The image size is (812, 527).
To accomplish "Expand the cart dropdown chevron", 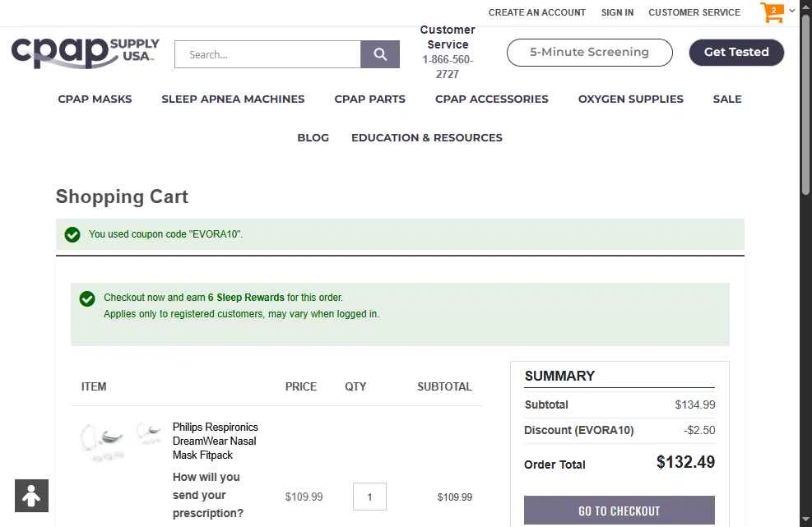I will pos(791,11).
